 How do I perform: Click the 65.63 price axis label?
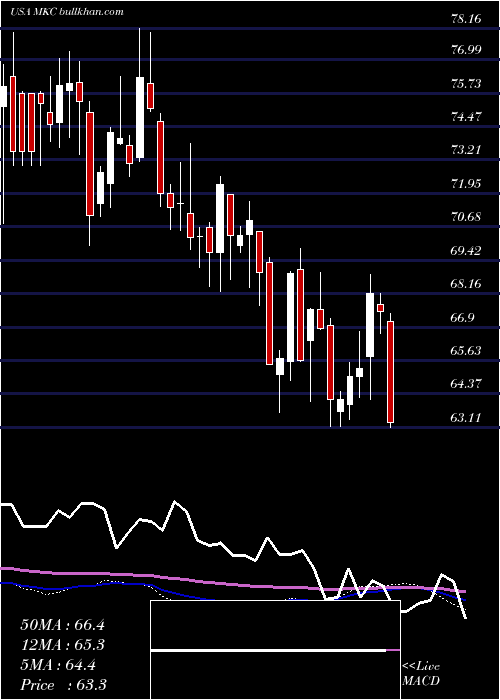point(467,351)
